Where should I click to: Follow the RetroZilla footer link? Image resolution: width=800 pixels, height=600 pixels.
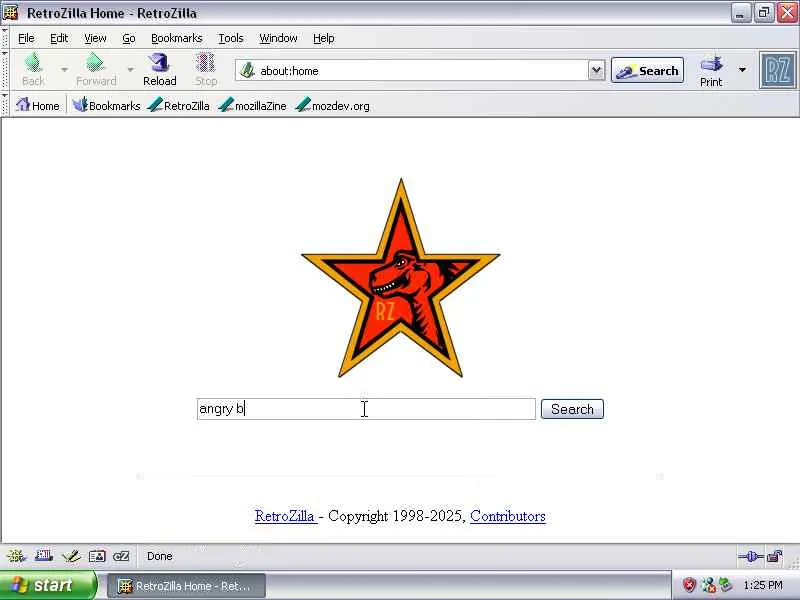pos(285,516)
